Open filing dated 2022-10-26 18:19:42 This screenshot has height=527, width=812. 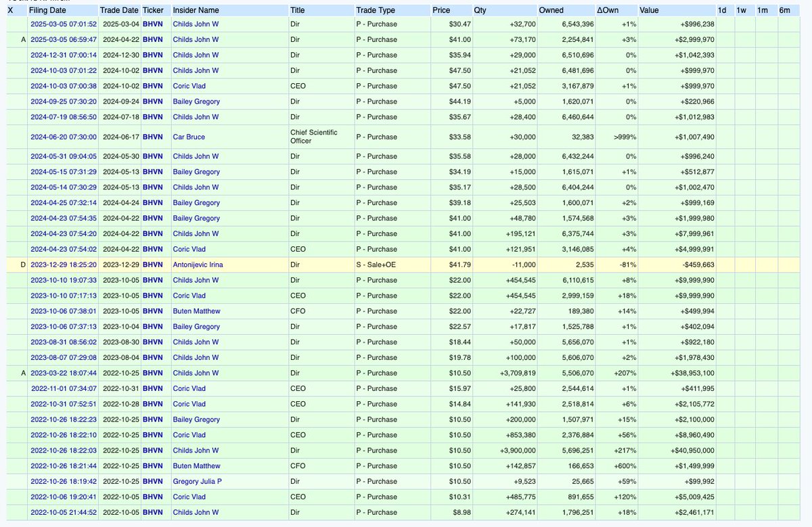tap(64, 482)
